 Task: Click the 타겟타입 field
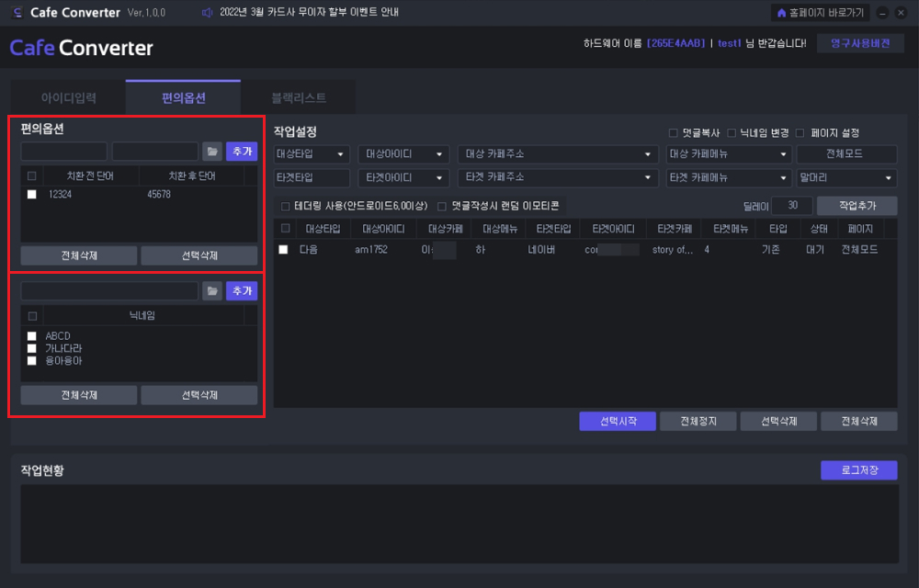[312, 177]
